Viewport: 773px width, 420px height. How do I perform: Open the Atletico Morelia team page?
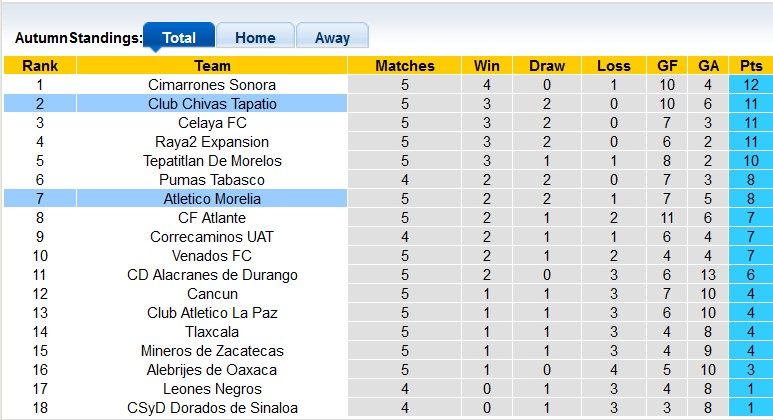point(212,199)
